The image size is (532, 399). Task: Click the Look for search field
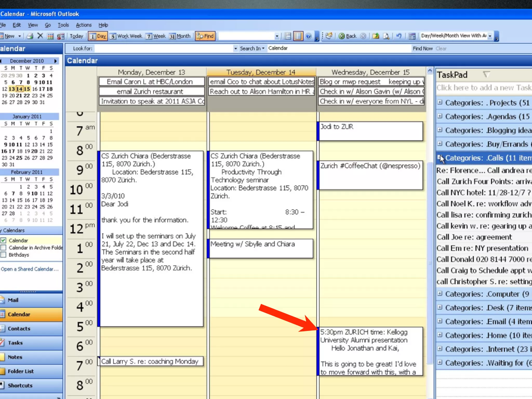tap(164, 48)
